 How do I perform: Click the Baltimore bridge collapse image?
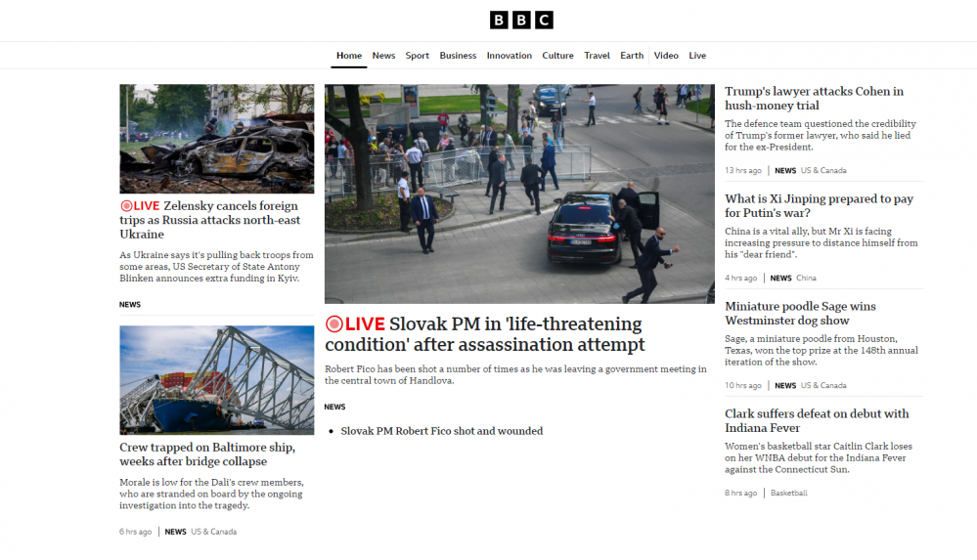point(216,379)
